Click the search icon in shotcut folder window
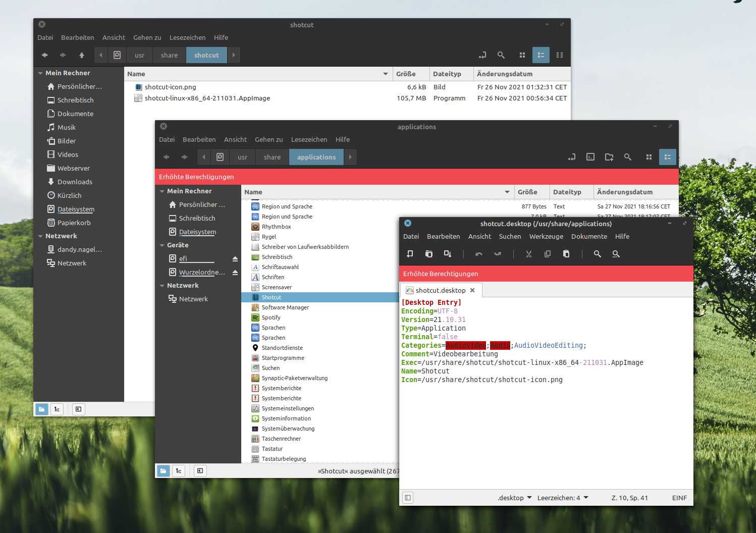This screenshot has height=533, width=756. (x=501, y=55)
